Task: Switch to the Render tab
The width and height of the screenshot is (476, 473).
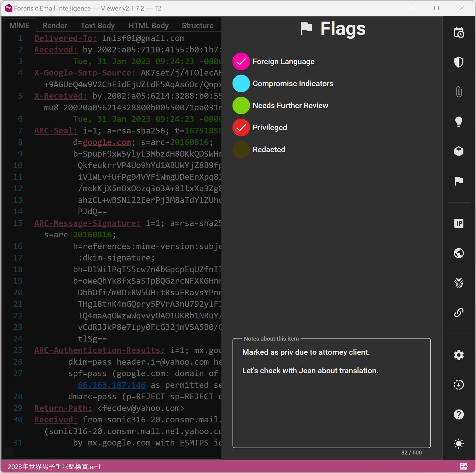Action: tap(55, 26)
